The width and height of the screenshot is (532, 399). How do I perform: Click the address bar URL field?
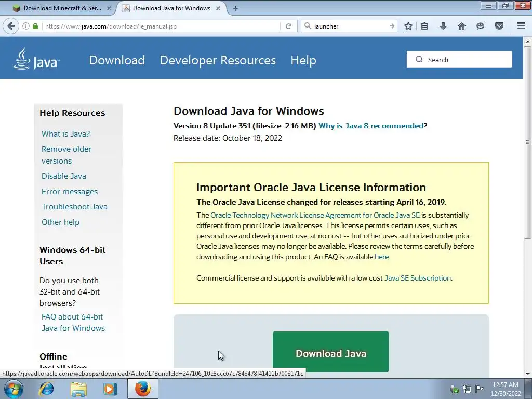161,26
